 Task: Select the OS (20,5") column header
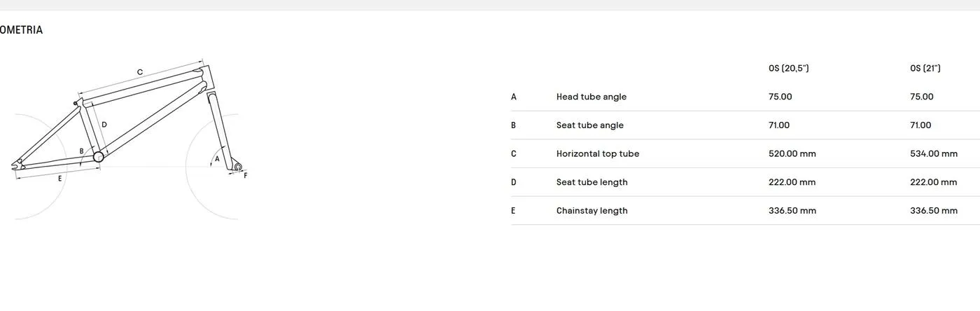788,69
